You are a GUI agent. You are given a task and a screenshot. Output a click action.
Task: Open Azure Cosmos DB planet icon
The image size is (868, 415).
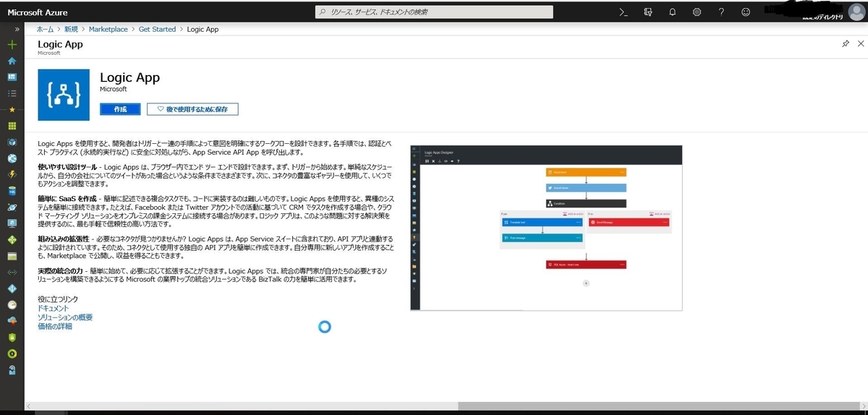[12, 207]
